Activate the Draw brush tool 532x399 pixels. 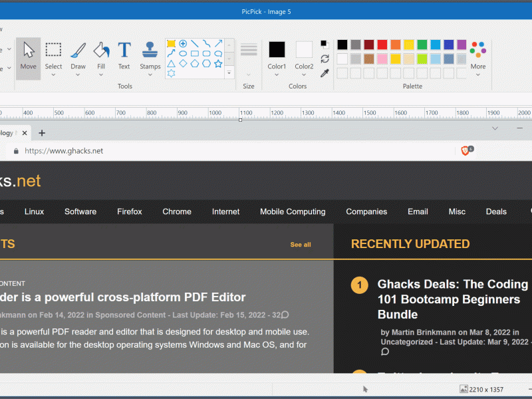(78, 55)
